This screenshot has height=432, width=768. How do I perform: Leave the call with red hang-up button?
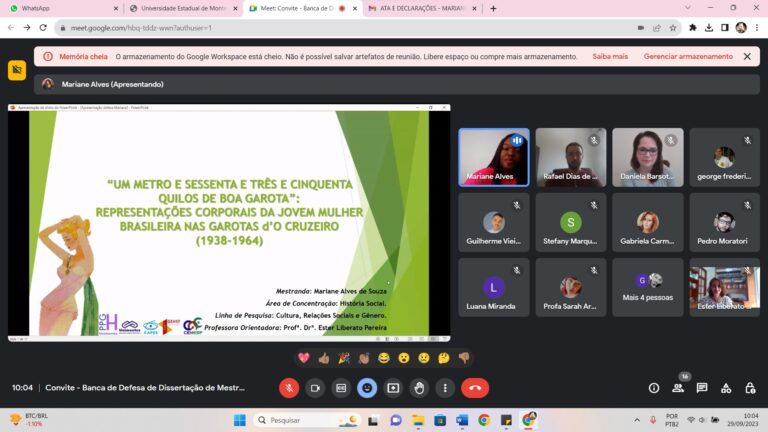click(475, 388)
